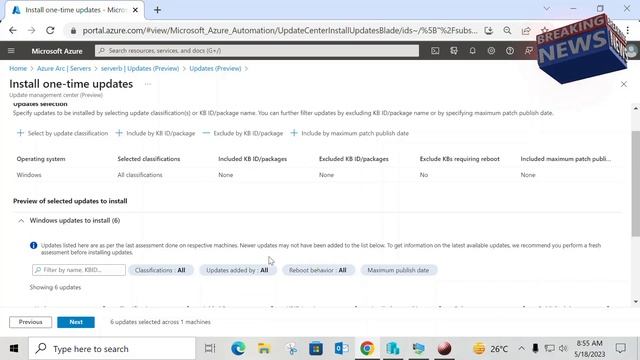640x360 pixels.
Task: Click the share page icon in the address bar
Action: click(x=526, y=31)
